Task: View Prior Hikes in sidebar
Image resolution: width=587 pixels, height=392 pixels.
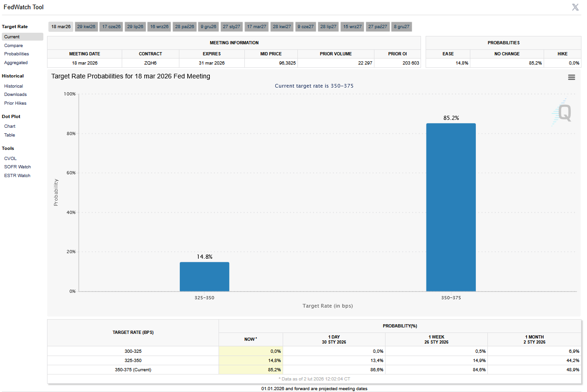Action: pos(15,103)
